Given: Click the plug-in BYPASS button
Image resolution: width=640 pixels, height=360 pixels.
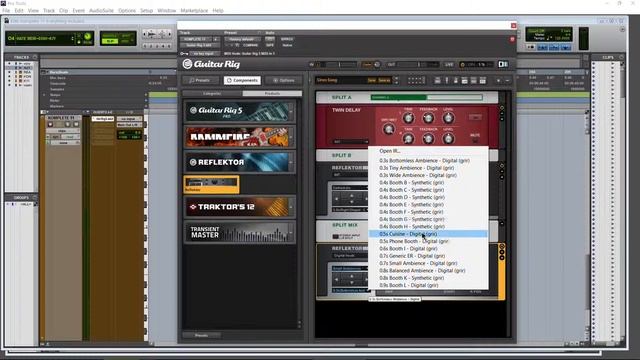Looking at the screenshot, I should 287,39.
